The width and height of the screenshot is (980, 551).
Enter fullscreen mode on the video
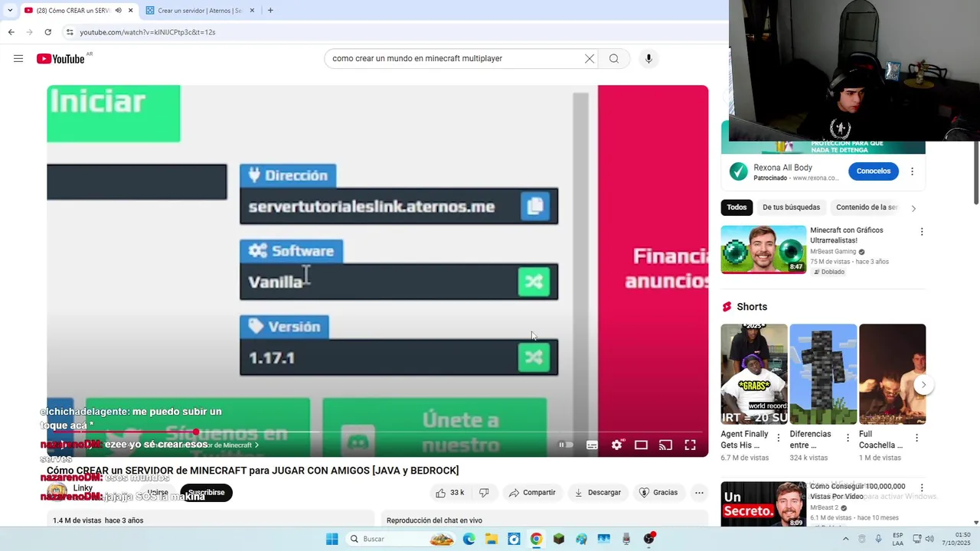coord(690,445)
